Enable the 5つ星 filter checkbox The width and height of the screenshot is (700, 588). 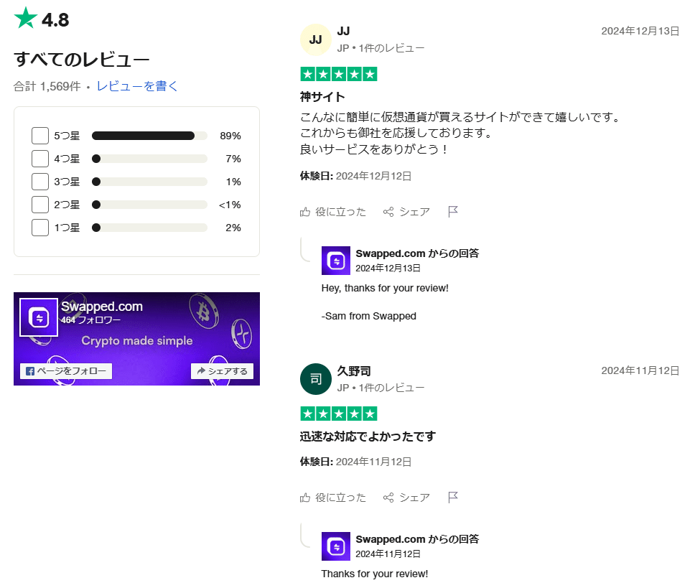39,135
